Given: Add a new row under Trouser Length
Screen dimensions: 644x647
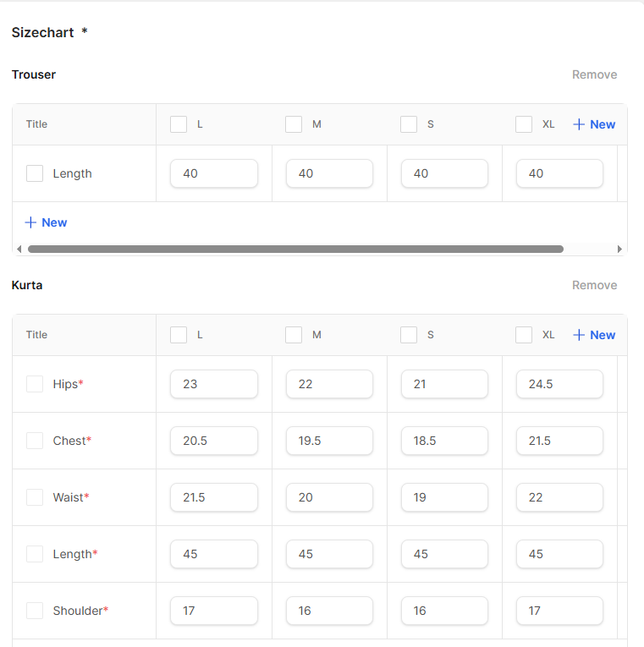Looking at the screenshot, I should tap(46, 222).
